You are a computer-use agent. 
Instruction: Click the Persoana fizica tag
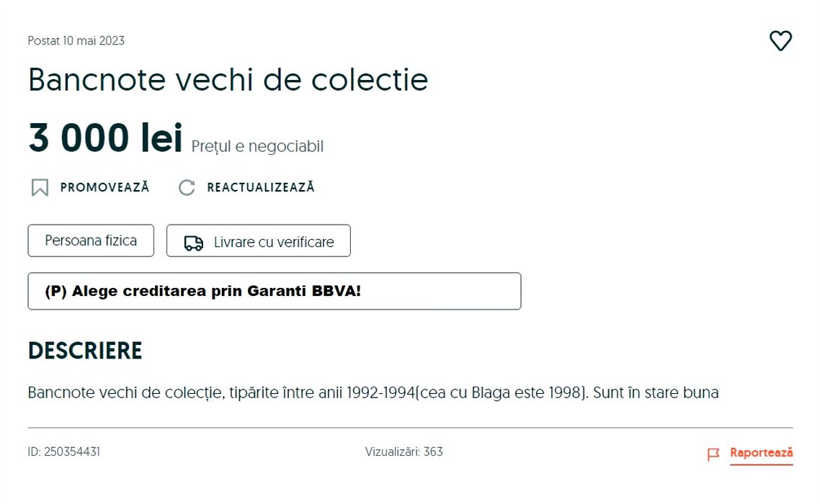[x=91, y=240]
